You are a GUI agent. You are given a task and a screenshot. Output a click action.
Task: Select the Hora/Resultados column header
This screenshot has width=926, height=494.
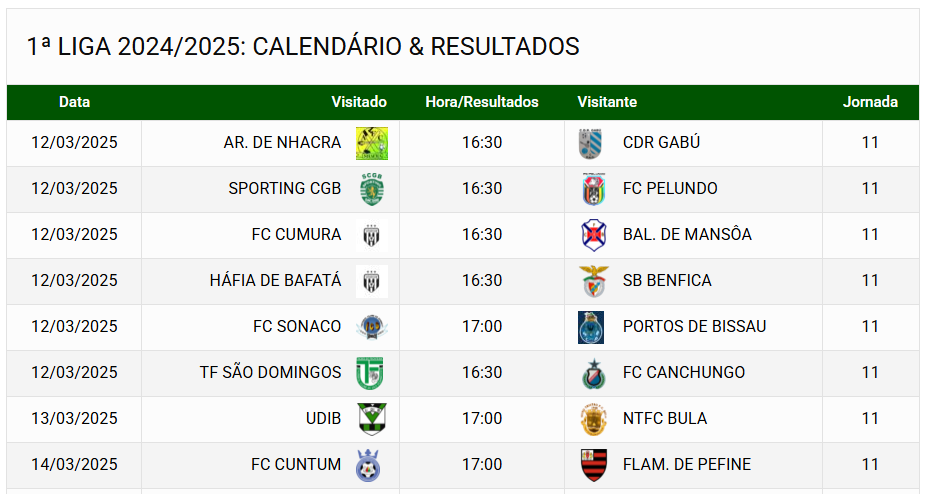click(x=482, y=102)
